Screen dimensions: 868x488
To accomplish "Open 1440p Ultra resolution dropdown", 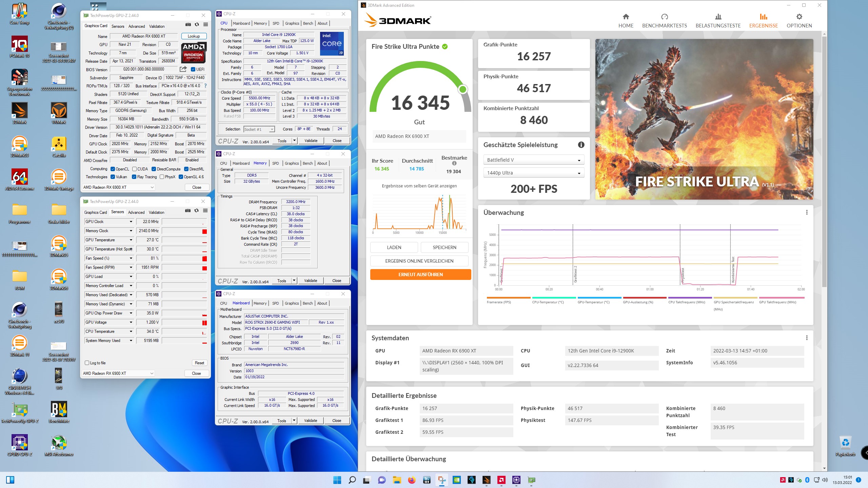I will tap(534, 173).
